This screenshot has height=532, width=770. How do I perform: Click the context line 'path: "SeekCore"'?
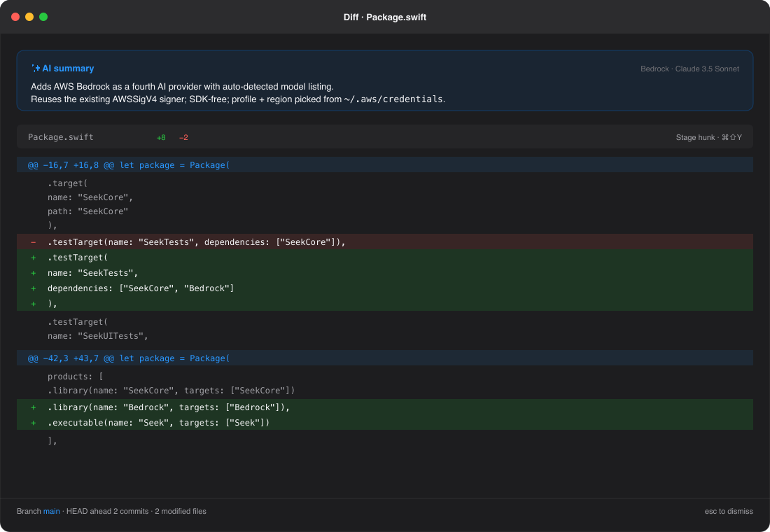click(x=88, y=211)
